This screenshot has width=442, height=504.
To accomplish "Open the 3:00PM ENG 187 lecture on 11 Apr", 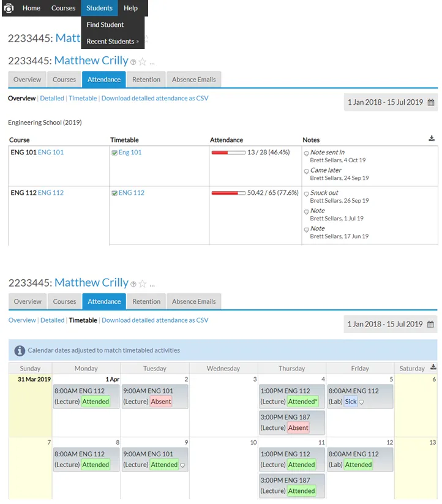I will (x=291, y=486).
